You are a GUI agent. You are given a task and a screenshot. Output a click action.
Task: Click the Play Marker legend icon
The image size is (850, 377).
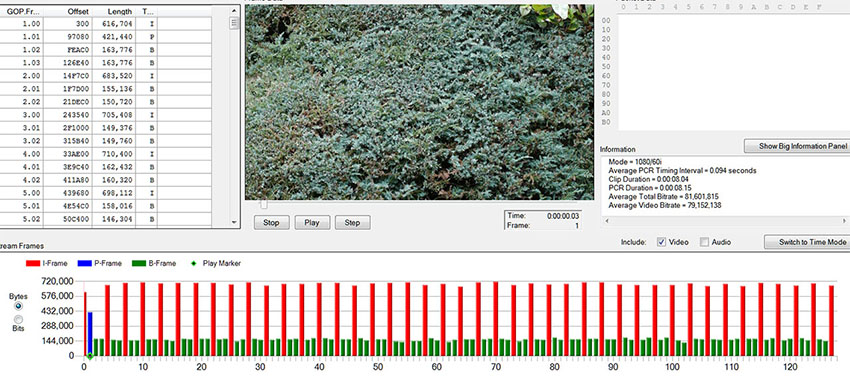click(x=193, y=264)
